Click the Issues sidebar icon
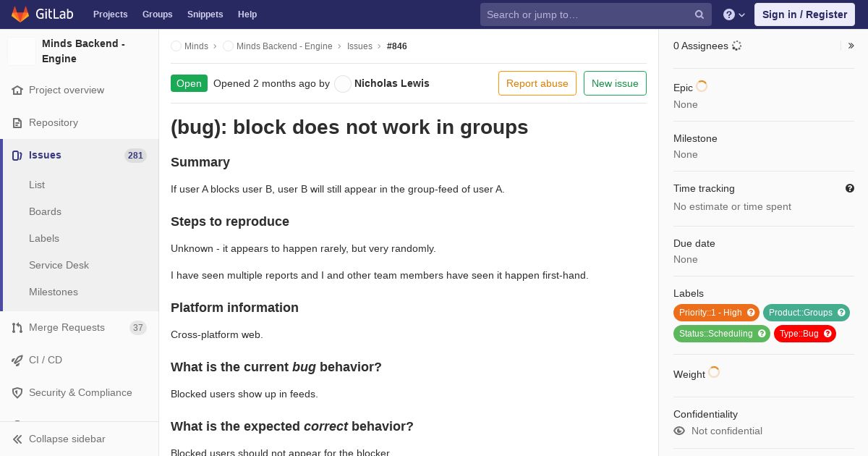The width and height of the screenshot is (868, 456). (17, 156)
